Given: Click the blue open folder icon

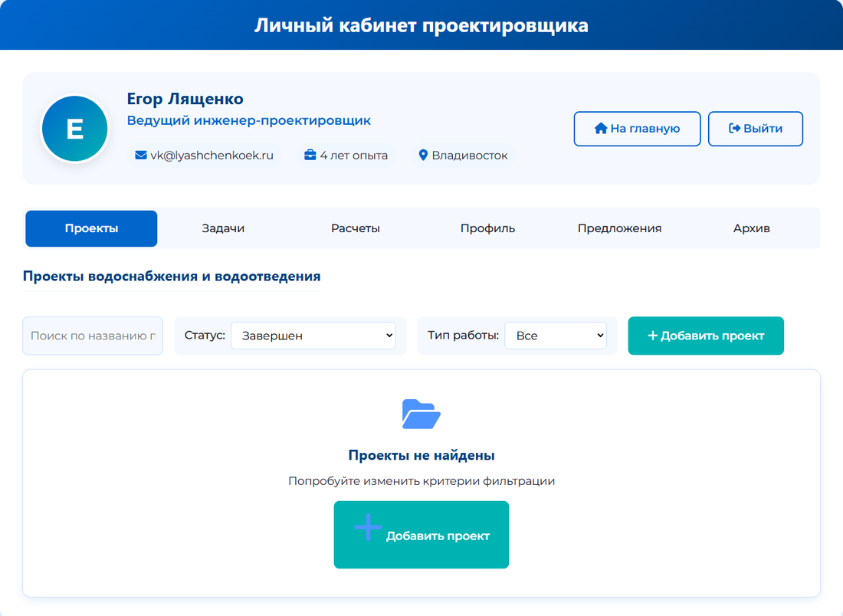Looking at the screenshot, I should tap(421, 414).
